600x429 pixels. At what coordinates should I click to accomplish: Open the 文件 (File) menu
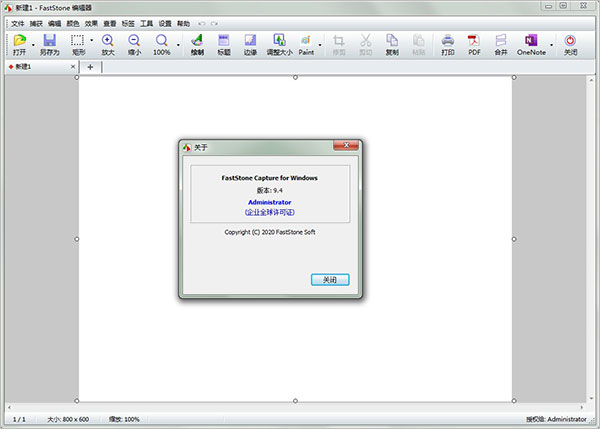[x=18, y=24]
